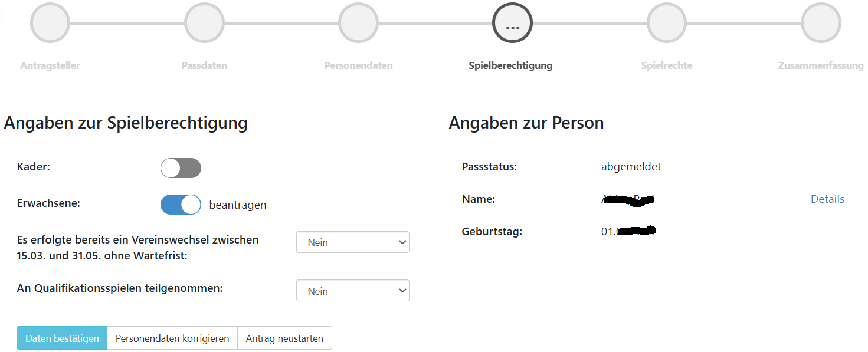Jump to the Spielrechte step circle
Screen dimensions: 868x352
click(x=667, y=24)
